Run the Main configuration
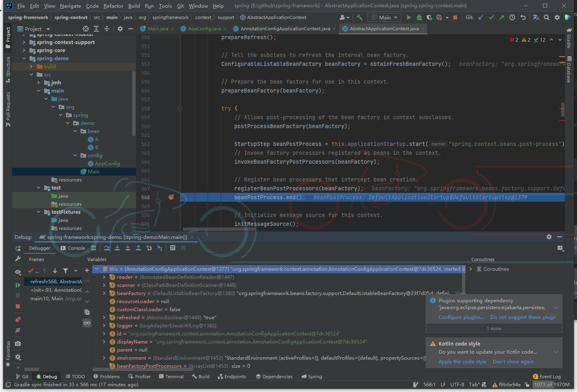 pos(409,17)
